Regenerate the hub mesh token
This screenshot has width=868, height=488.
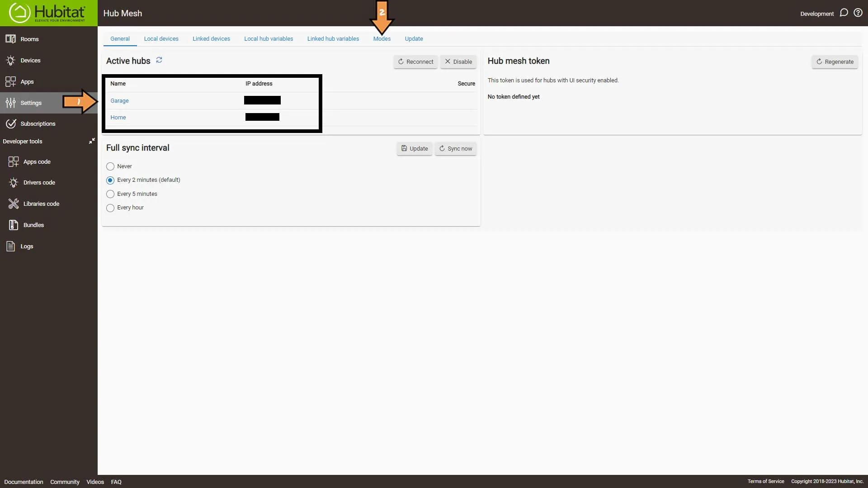click(x=835, y=62)
